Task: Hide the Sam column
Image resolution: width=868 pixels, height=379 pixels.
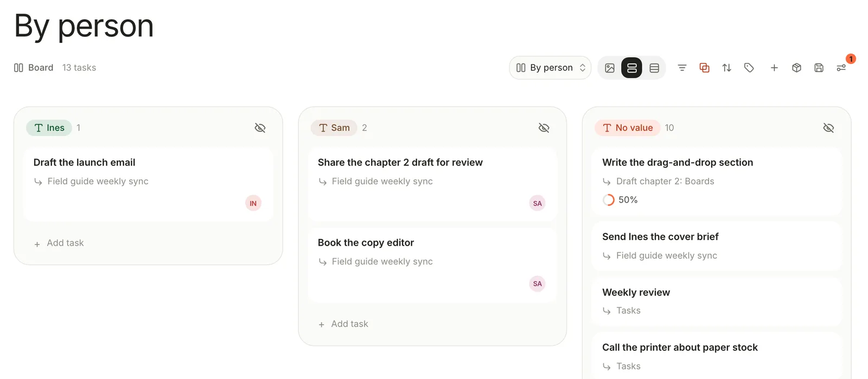Action: pyautogui.click(x=544, y=128)
